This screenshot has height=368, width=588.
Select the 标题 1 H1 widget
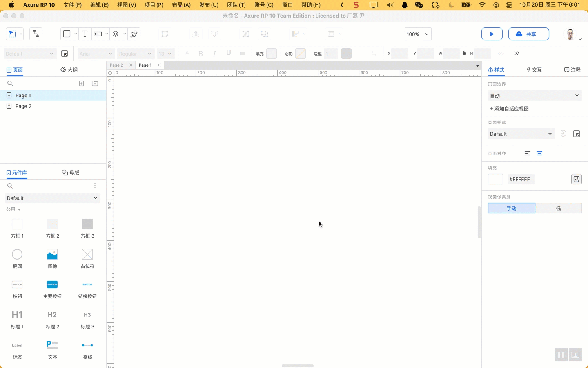tap(17, 319)
